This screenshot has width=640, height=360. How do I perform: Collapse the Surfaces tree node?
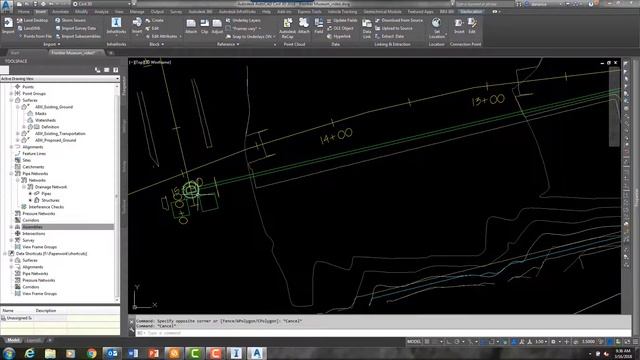(x=11, y=100)
